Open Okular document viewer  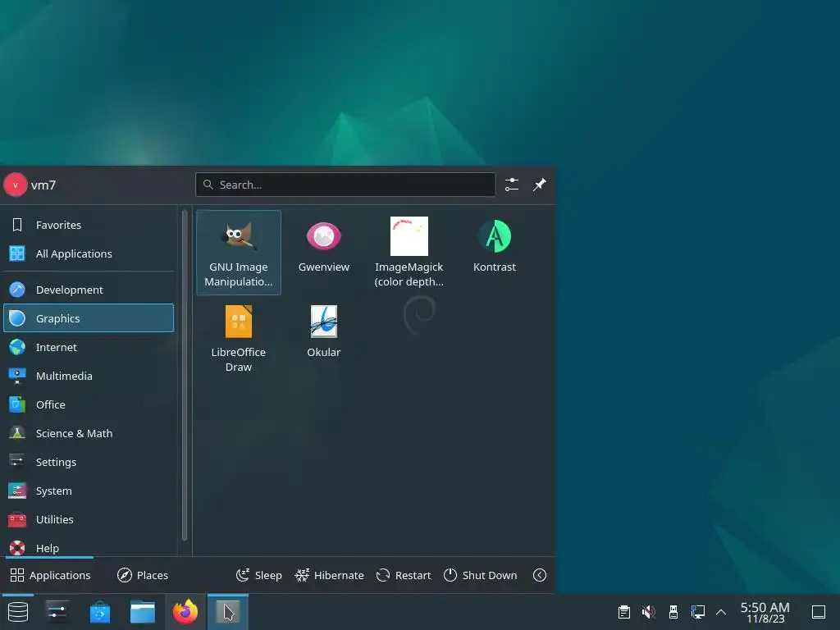[x=323, y=337]
